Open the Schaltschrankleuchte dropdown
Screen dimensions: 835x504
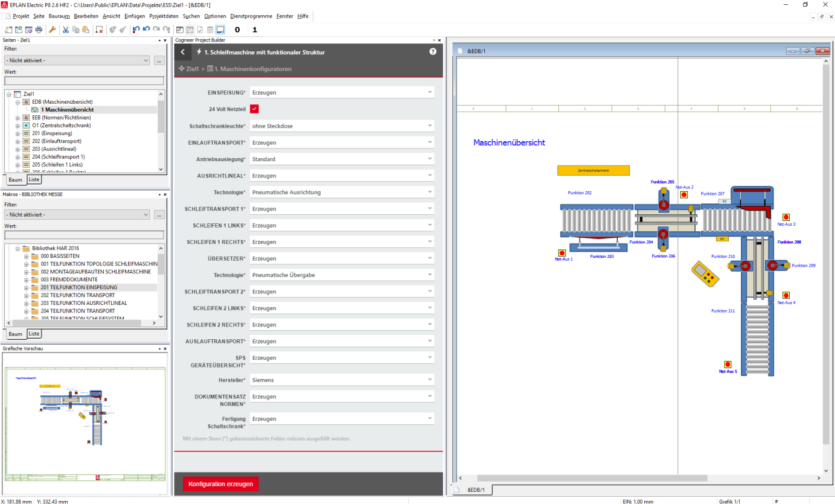tap(342, 126)
